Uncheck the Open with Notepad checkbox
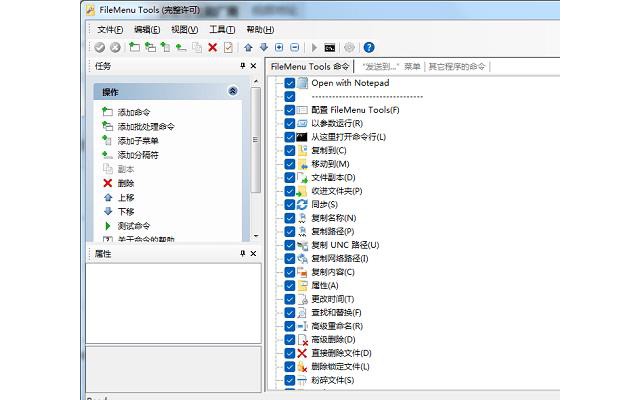Screen dimensions: 640x400 pos(290,83)
